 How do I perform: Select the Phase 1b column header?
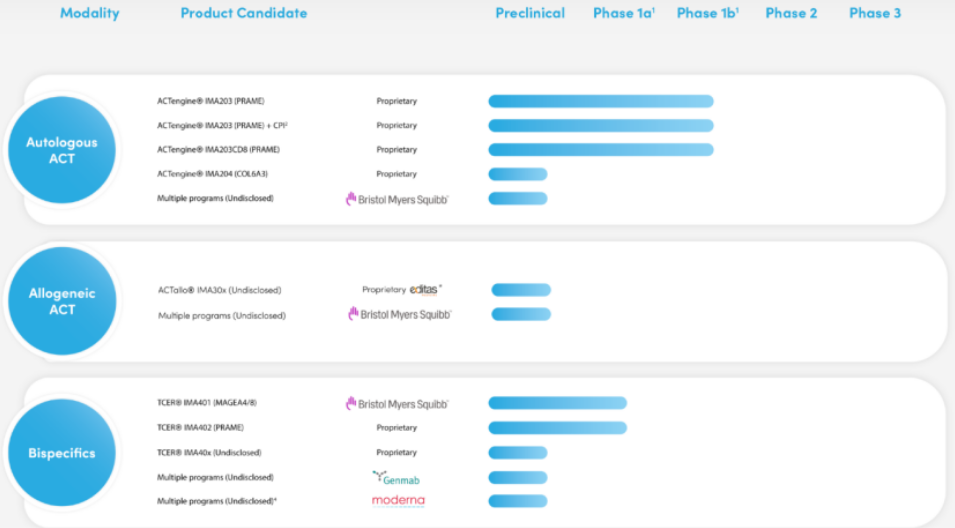click(707, 13)
